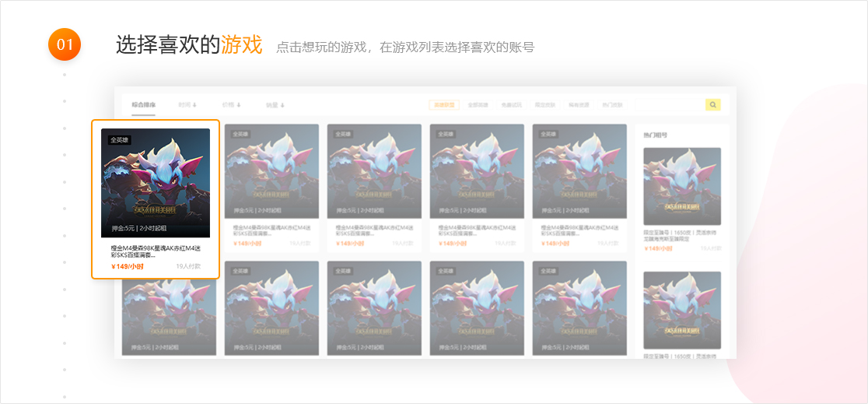Click 押金:5元 | 2小时起租 on highlighted card
868x404 pixels.
[139, 228]
